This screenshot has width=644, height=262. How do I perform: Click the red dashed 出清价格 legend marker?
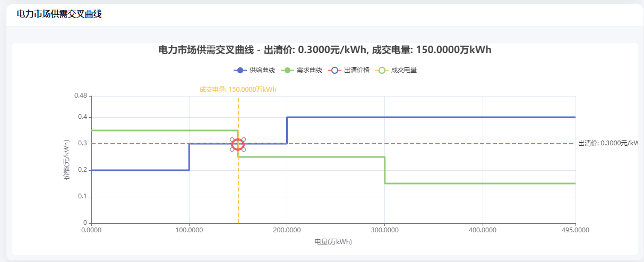point(335,70)
